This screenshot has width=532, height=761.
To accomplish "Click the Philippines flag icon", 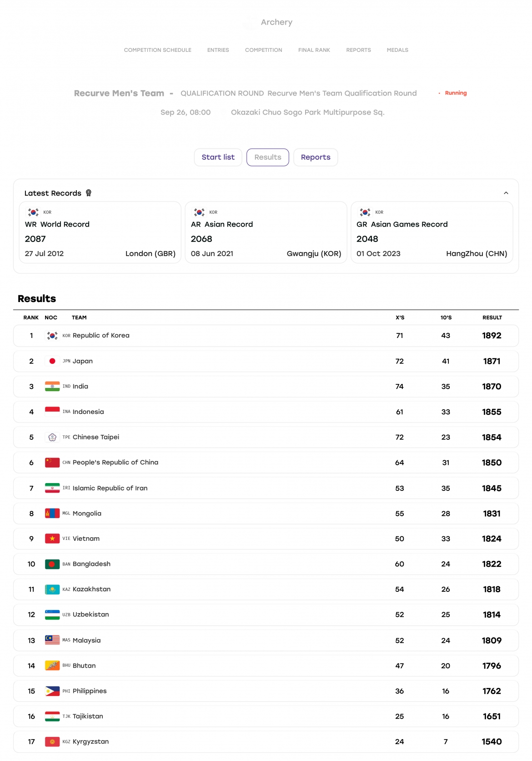I will click(52, 691).
